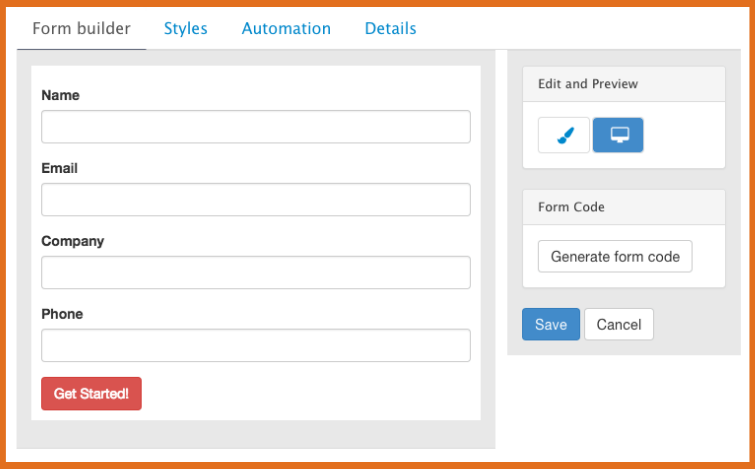This screenshot has width=755, height=469.
Task: Click into the Name input field
Action: [255, 127]
